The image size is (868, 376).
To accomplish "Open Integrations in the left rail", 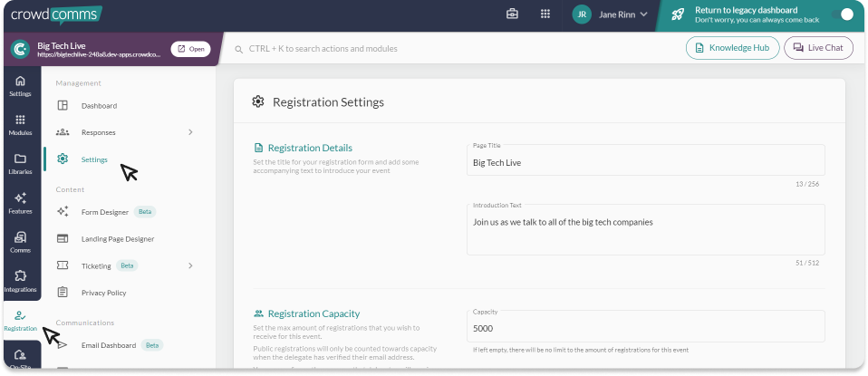I will point(20,281).
